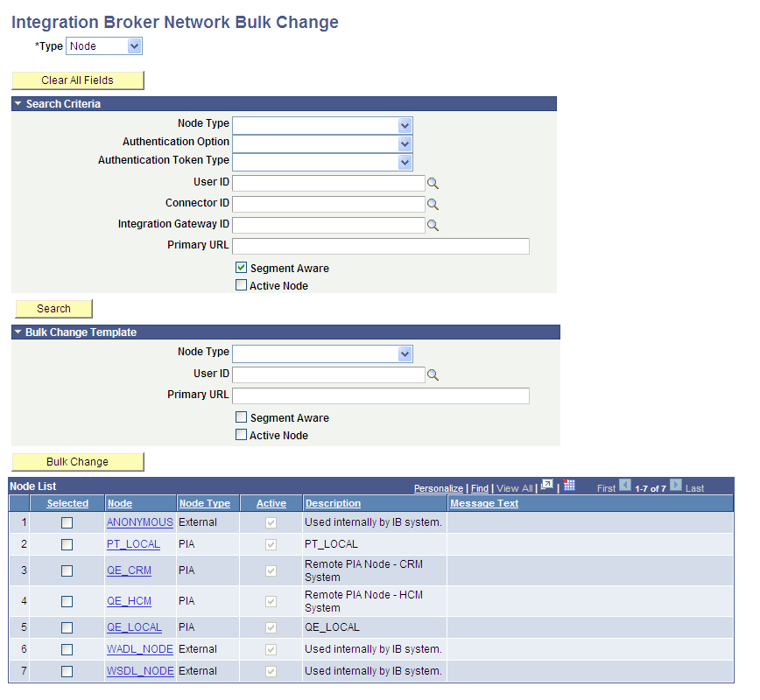Open the User ID lookup in Bulk Change Template

pyautogui.click(x=433, y=374)
